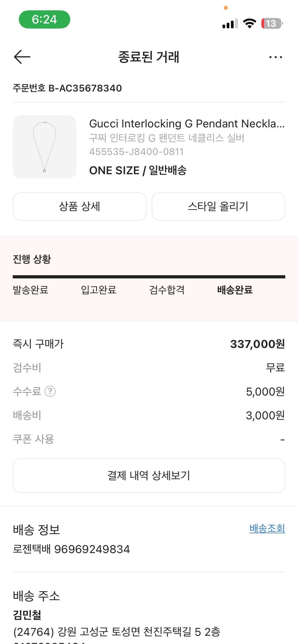Select the 검수합격 progress step
298x644 pixels.
click(x=167, y=290)
